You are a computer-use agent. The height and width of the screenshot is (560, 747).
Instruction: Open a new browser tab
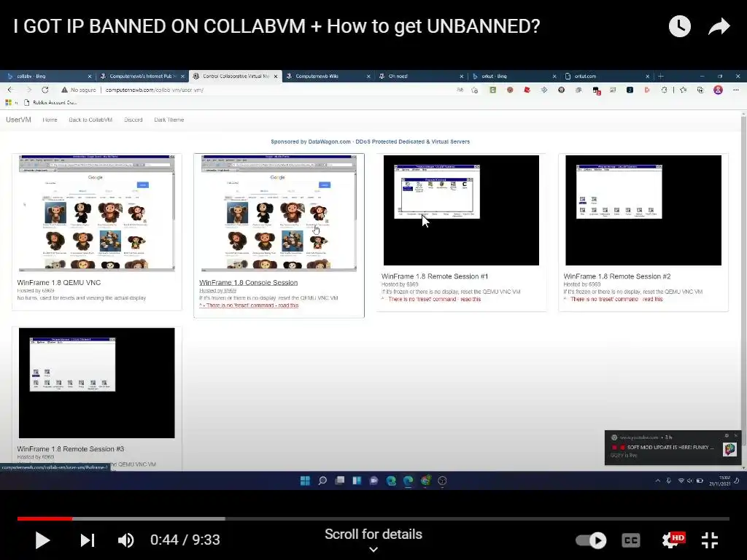tap(660, 76)
